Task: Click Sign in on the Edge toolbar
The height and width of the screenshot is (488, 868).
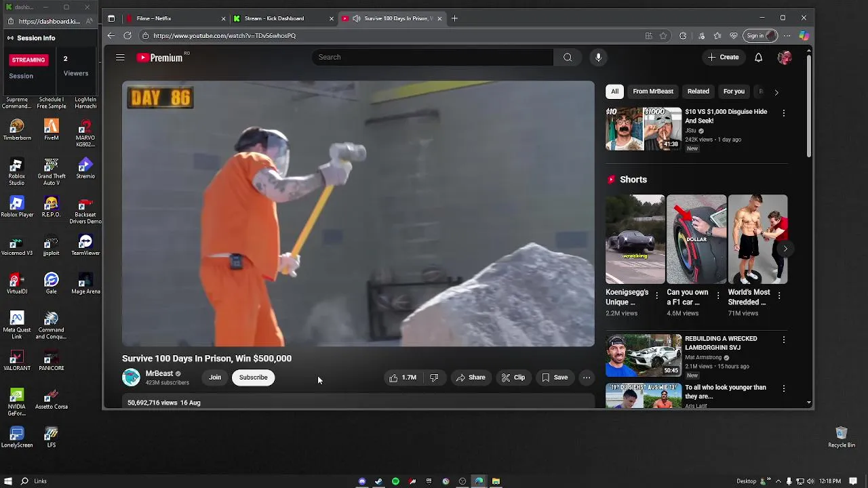Action: click(761, 36)
